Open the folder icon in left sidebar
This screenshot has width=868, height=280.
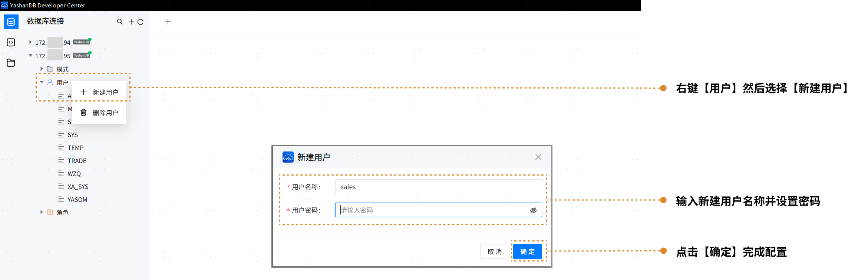11,63
